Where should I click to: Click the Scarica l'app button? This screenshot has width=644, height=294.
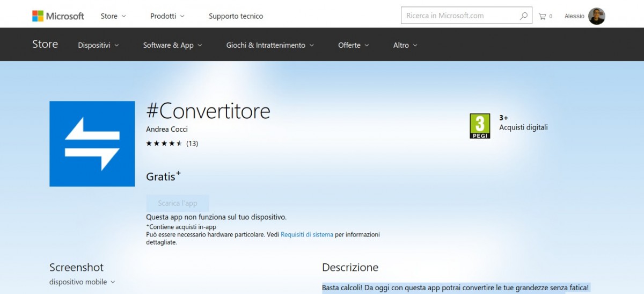coord(178,203)
